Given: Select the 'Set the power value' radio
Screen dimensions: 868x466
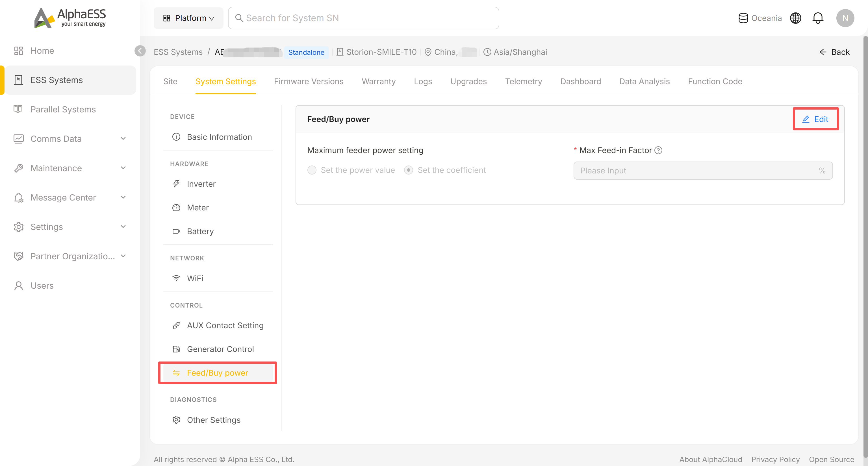Looking at the screenshot, I should click(312, 170).
